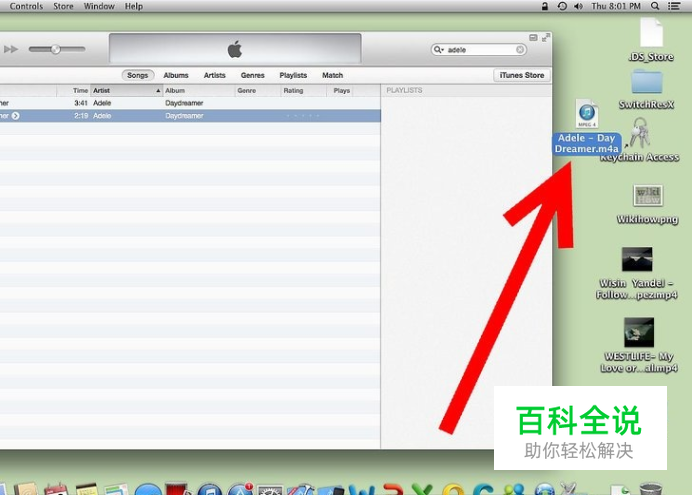The width and height of the screenshot is (692, 495).
Task: Sort songs by Plays column
Action: click(x=342, y=90)
